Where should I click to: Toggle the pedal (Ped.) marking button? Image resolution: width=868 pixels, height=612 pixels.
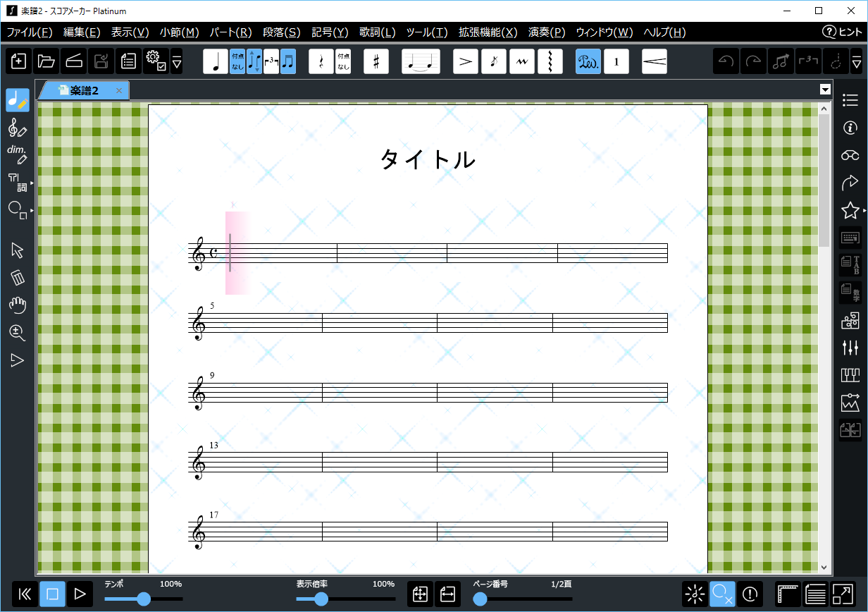[588, 62]
